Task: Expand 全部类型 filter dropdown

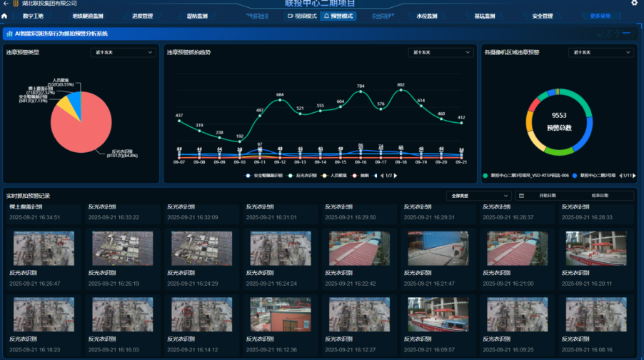Action: point(469,196)
